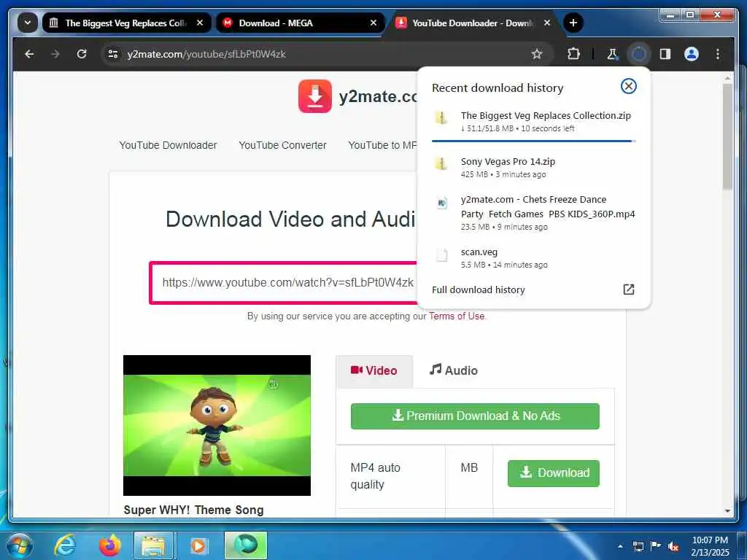Close the YouTube Downloader tab
747x560 pixels.
547,23
